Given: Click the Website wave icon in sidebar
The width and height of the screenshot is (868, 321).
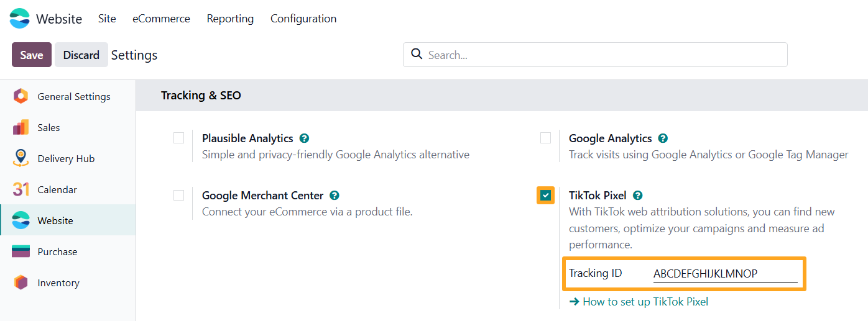Looking at the screenshot, I should [21, 220].
